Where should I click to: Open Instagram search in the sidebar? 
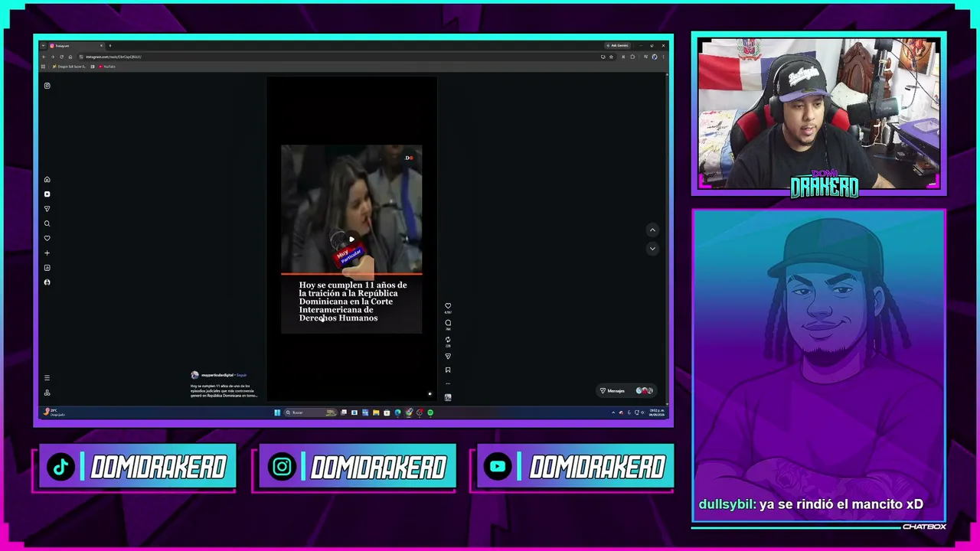(47, 223)
